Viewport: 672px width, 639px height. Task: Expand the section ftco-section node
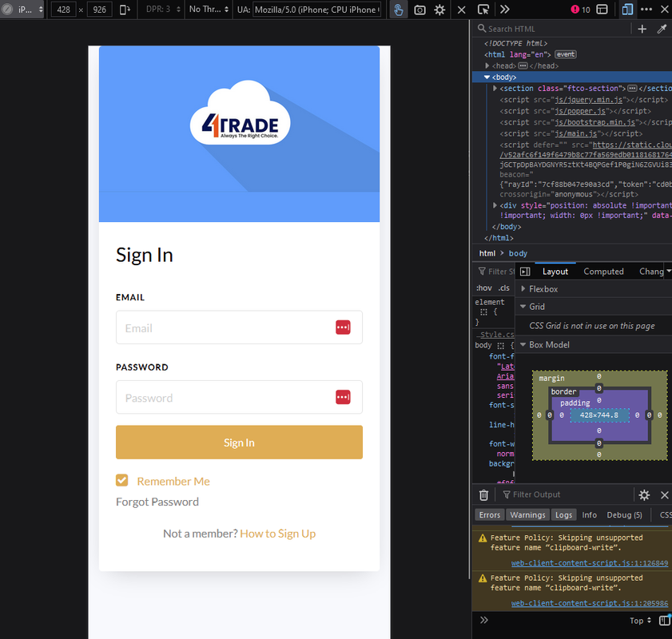point(495,88)
